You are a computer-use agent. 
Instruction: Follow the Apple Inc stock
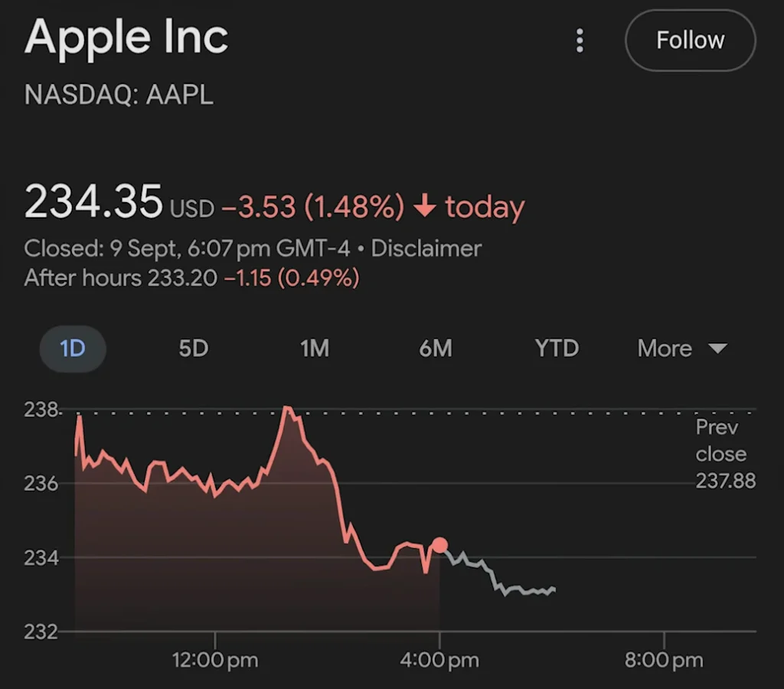click(690, 41)
